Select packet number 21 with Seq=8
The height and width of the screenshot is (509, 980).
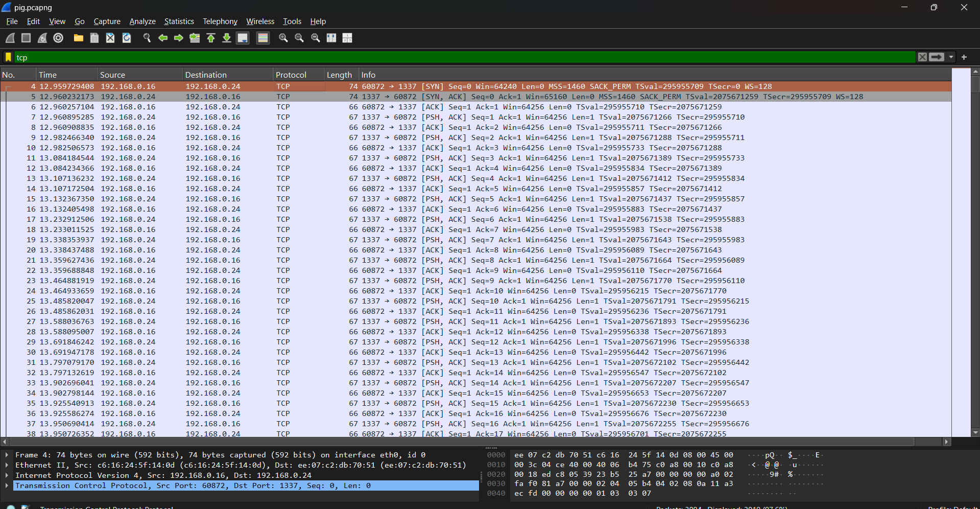tap(476, 260)
